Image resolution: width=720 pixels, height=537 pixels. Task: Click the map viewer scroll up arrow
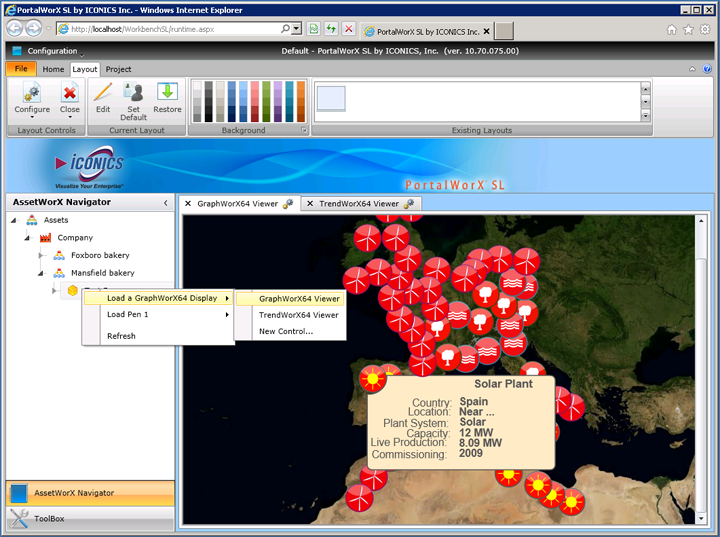(701, 221)
